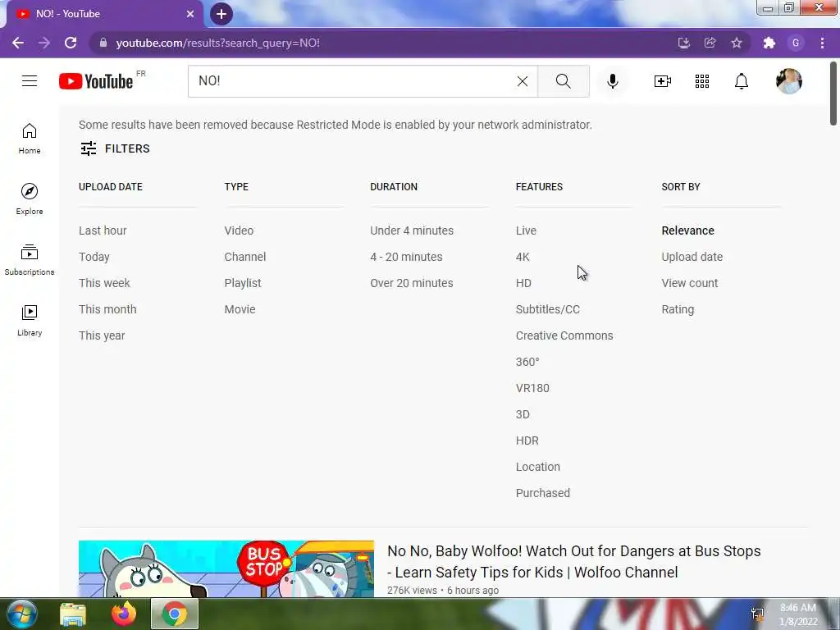Open Library in the sidebar

(30, 321)
